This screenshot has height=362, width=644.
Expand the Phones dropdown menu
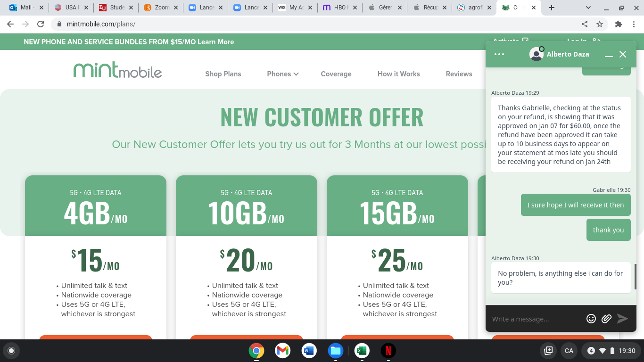[x=283, y=74]
